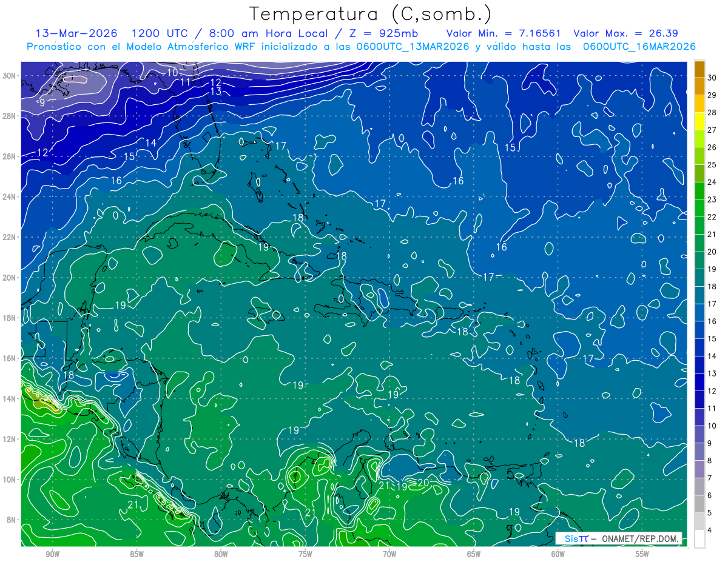Click the color bar legend value "10"
This screenshot has height=562, width=728.
[712, 426]
